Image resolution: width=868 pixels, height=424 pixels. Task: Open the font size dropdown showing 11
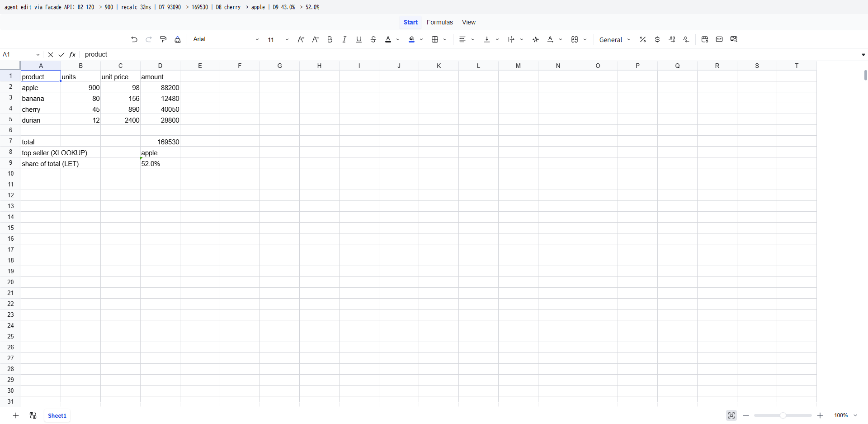click(278, 39)
